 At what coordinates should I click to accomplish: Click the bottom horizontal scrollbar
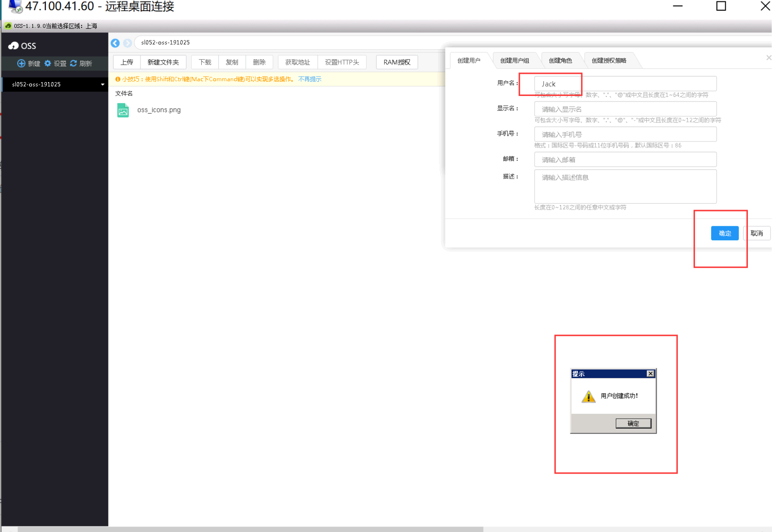point(250,529)
